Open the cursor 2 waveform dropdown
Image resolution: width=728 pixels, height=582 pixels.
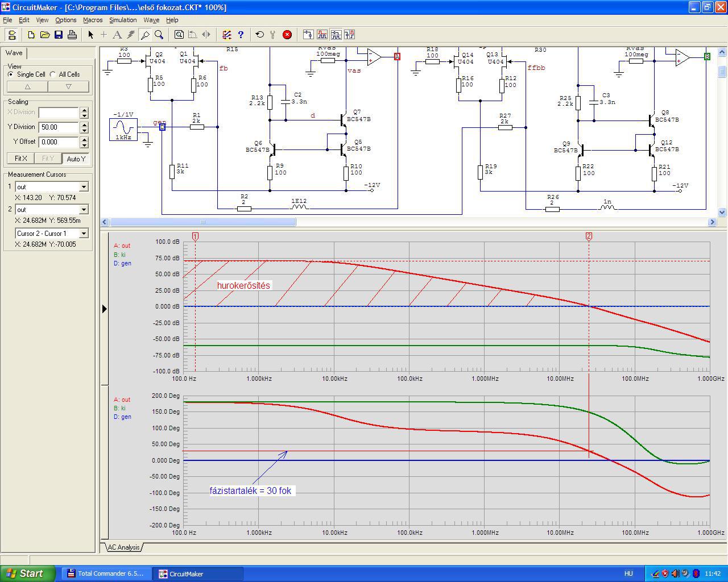(84, 210)
